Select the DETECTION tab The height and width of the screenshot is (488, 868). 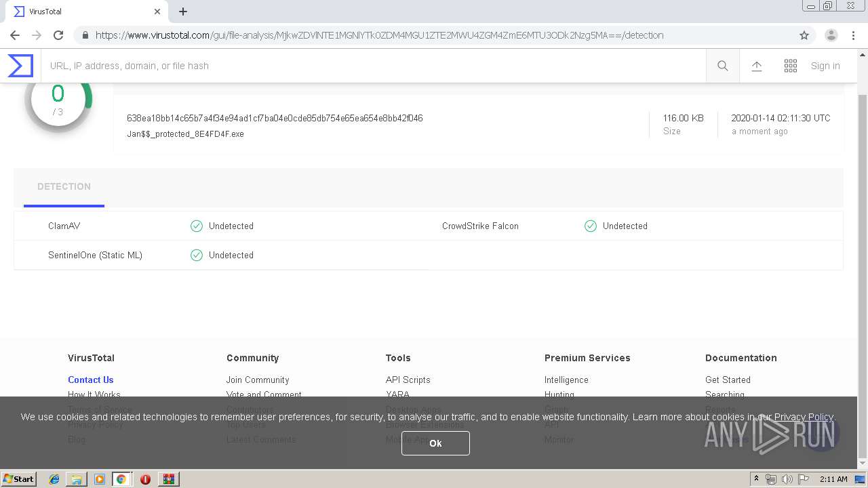[64, 186]
